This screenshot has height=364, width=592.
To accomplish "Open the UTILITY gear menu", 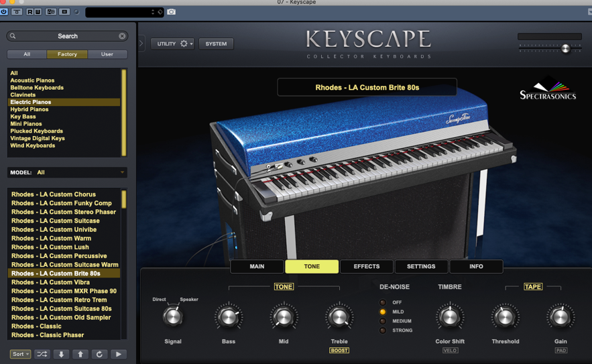I will click(172, 44).
